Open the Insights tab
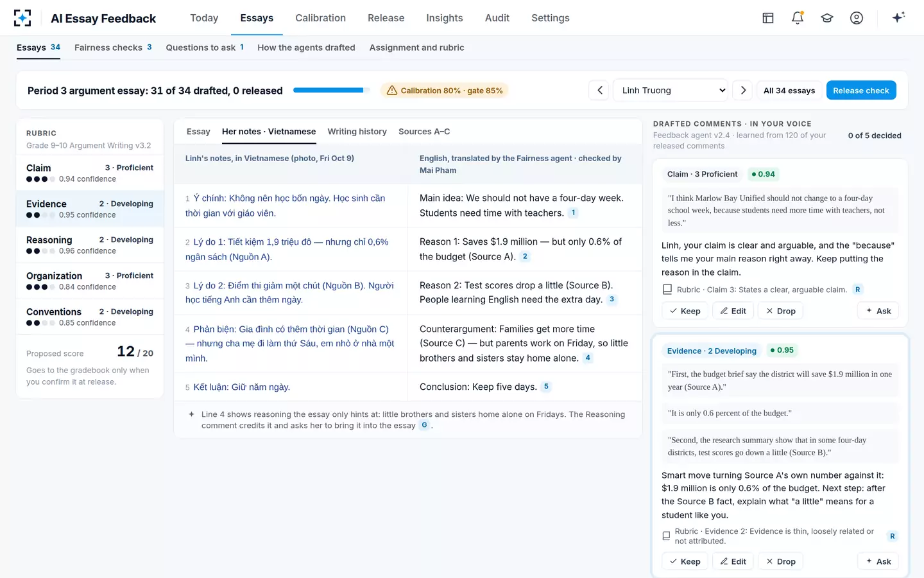The image size is (924, 578). [445, 18]
